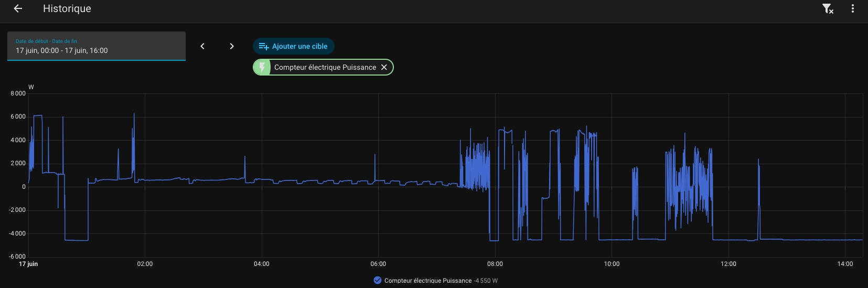Click the 2 000 y-axis label
868x288 pixels.
pos(18,163)
